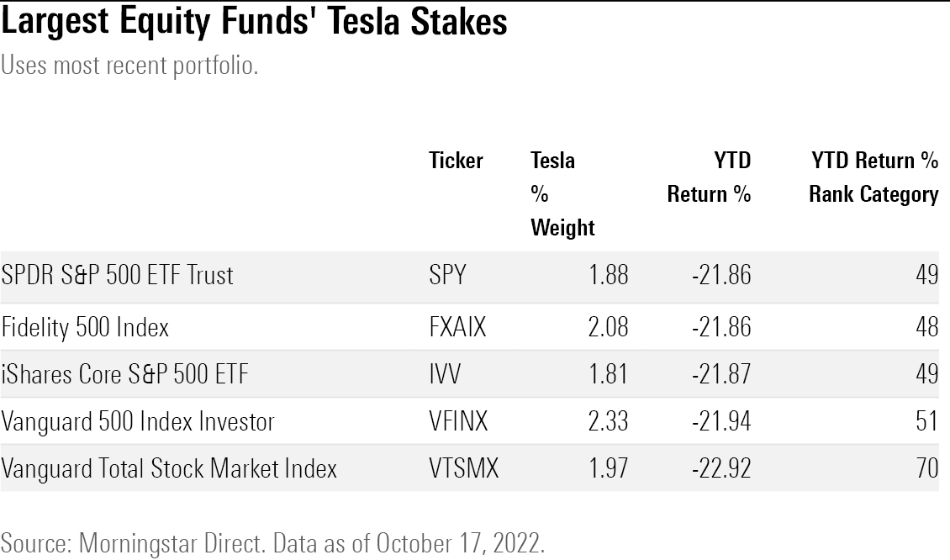Image resolution: width=950 pixels, height=560 pixels.
Task: Click the SPY ticker symbol
Action: tap(447, 276)
